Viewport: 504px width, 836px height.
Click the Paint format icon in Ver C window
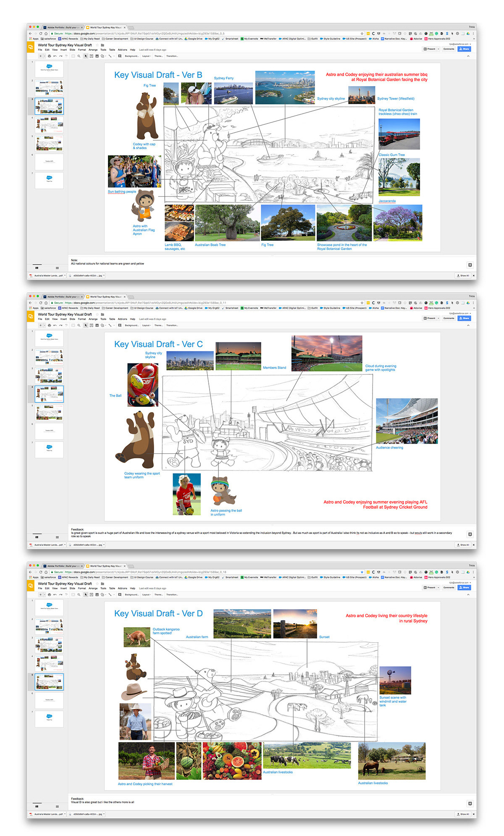(66, 325)
